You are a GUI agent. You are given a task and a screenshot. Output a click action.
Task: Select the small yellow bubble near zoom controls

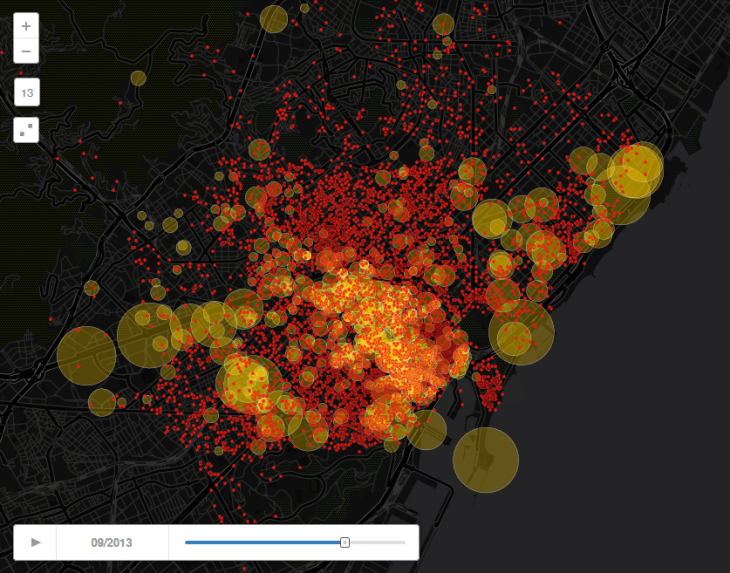[x=138, y=78]
